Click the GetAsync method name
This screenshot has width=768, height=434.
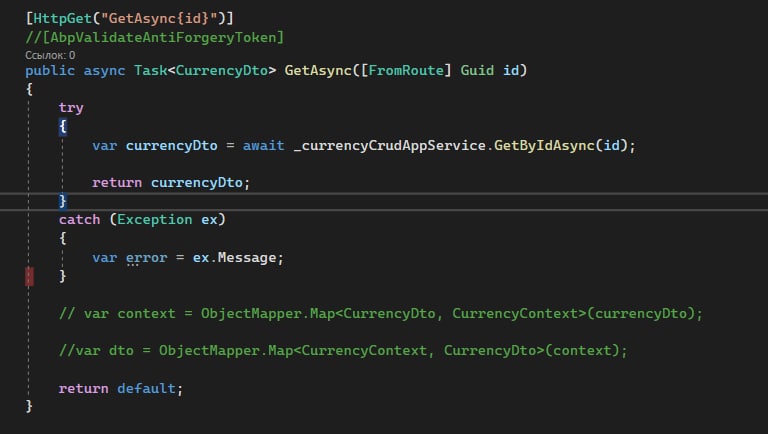(318, 71)
